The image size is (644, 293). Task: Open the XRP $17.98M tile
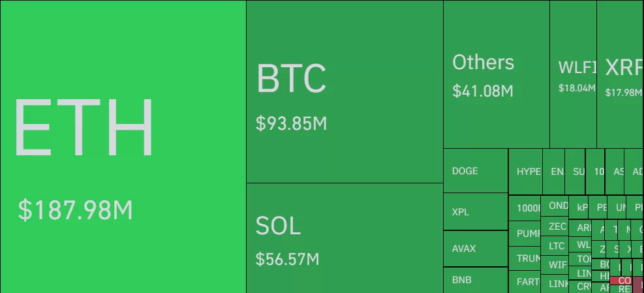click(x=620, y=74)
